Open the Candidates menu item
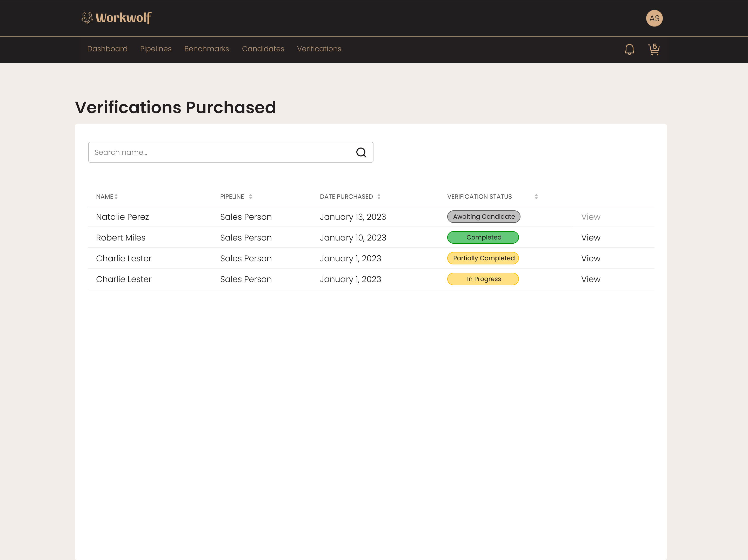748x560 pixels. 263,49
